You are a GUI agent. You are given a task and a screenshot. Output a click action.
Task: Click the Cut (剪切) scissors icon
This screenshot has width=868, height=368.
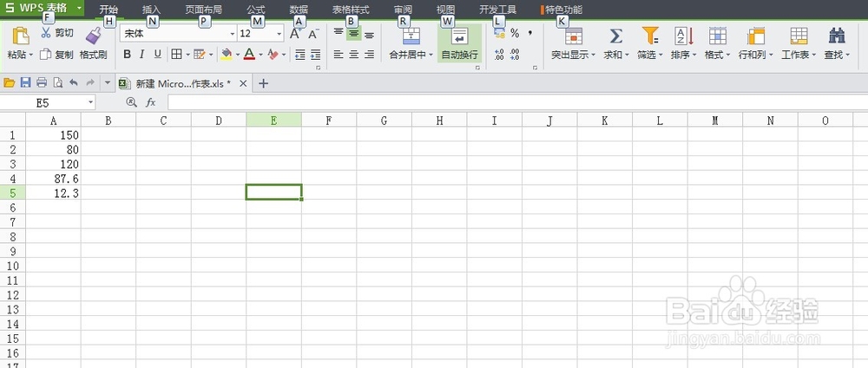point(46,33)
